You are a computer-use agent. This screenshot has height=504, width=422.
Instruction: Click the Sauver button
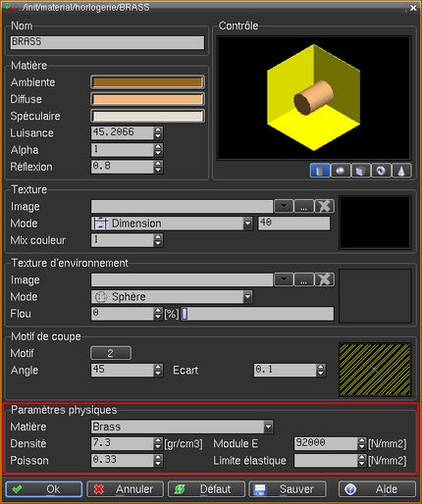coord(288,489)
